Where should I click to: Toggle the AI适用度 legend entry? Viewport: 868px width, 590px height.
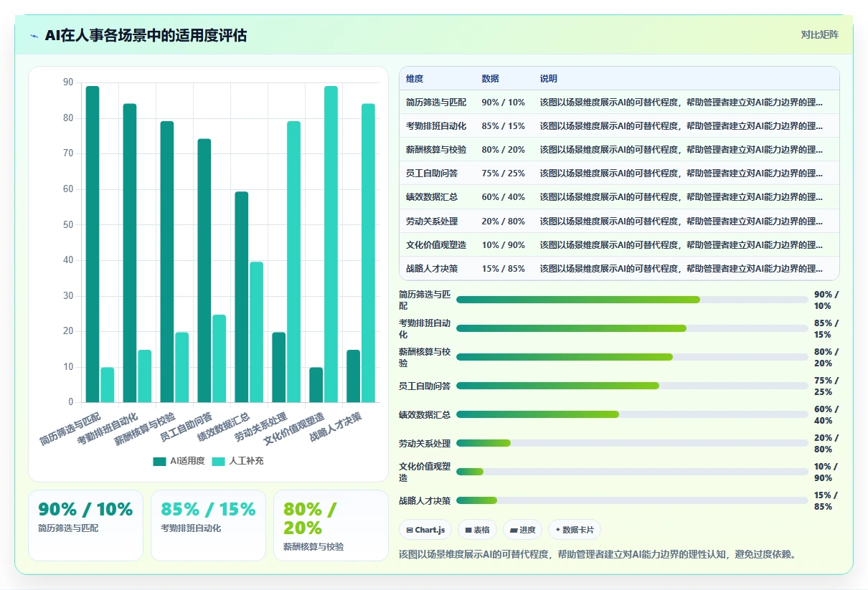click(x=179, y=461)
